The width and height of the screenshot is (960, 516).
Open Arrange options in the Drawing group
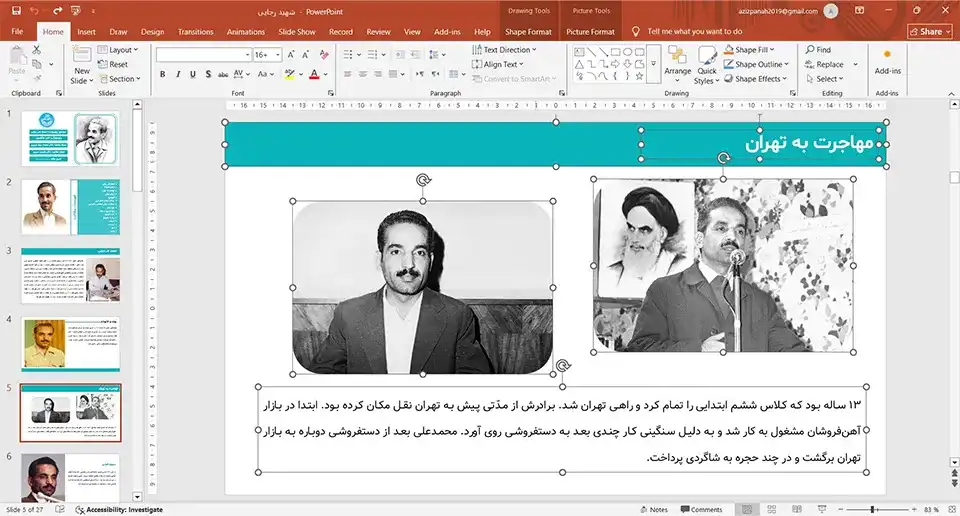(x=678, y=62)
